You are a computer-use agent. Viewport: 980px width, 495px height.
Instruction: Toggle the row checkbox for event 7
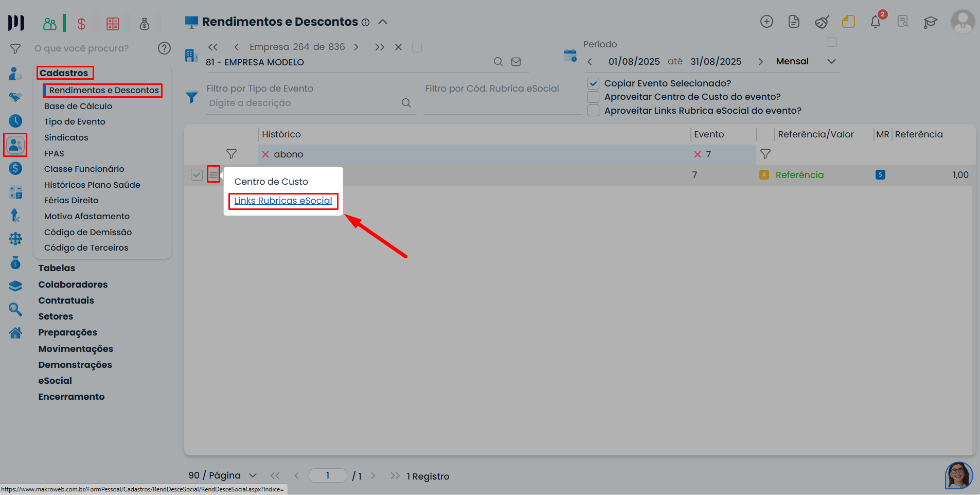(x=197, y=175)
